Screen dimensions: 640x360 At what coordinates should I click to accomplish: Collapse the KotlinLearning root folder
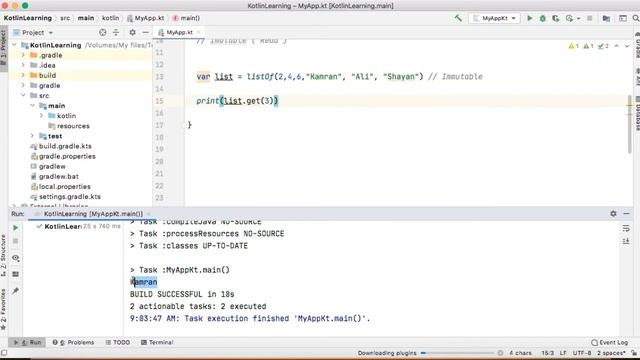pos(15,45)
